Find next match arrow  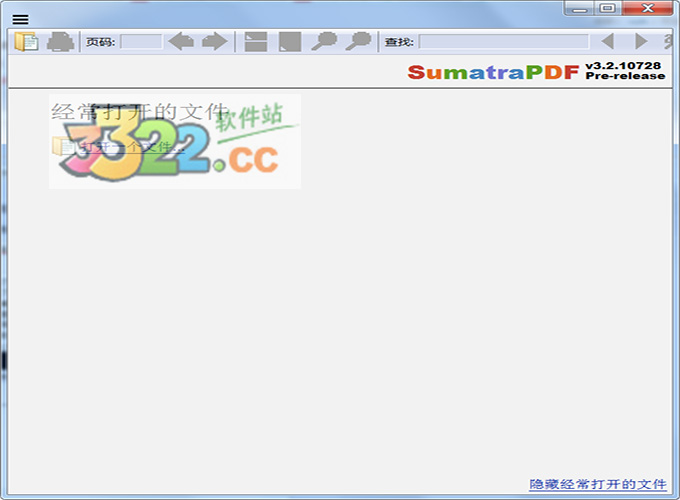click(x=641, y=42)
